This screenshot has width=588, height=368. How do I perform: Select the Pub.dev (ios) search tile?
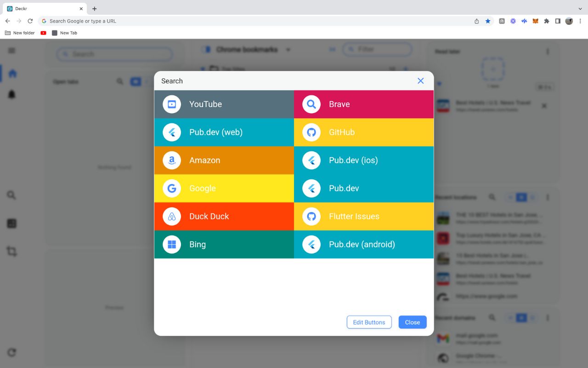[364, 161]
